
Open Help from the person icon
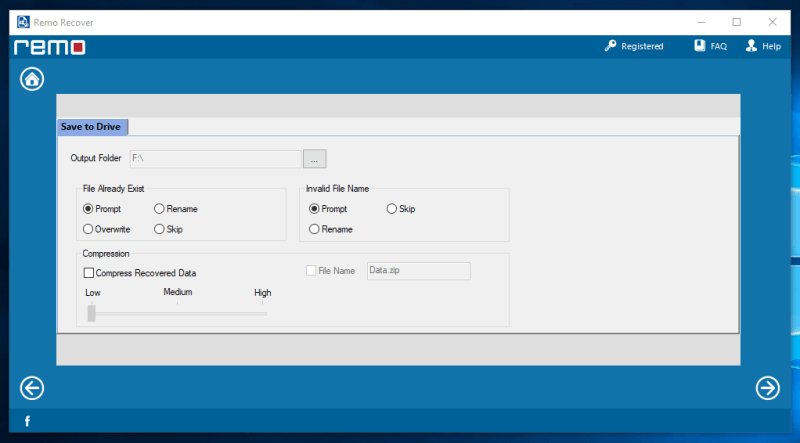(751, 46)
